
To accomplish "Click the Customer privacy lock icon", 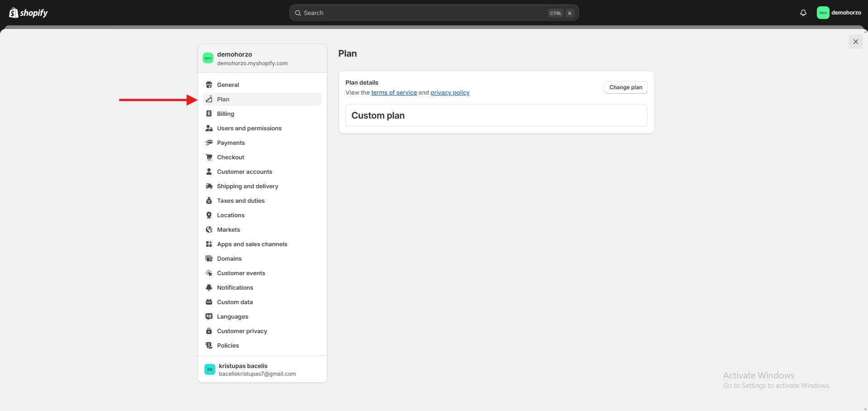I will [209, 331].
